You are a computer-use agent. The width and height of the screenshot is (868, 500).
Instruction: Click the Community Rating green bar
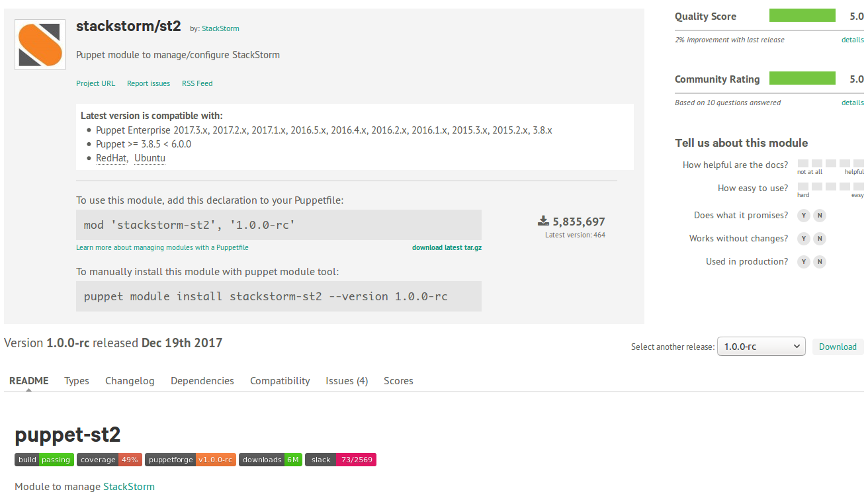(x=803, y=79)
